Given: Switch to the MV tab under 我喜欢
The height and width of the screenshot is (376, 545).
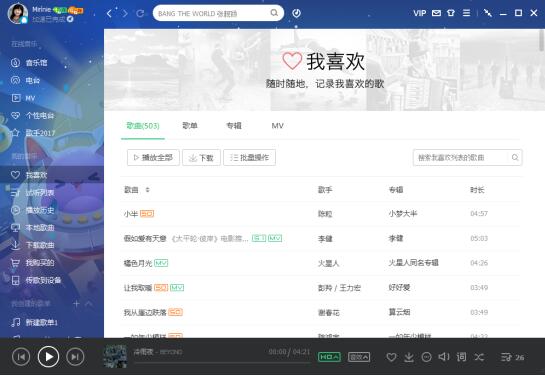Looking at the screenshot, I should [x=277, y=126].
